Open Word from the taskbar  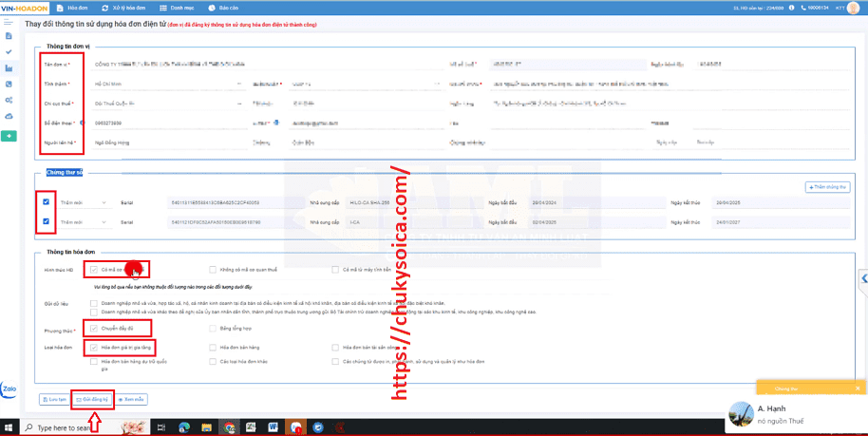click(x=273, y=427)
